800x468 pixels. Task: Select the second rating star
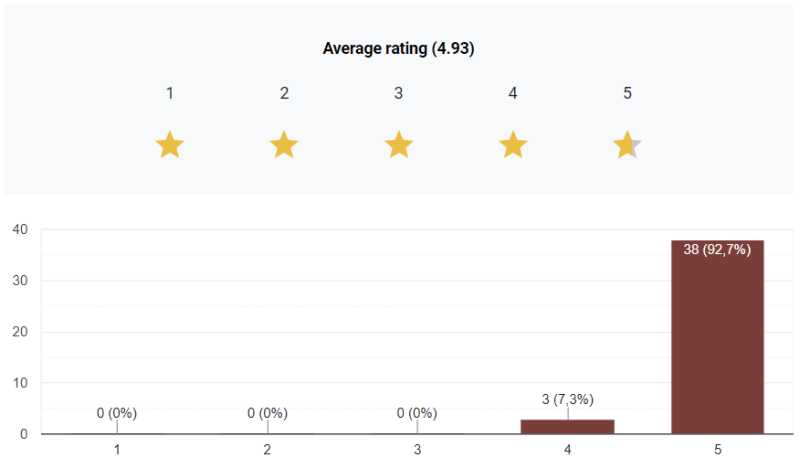pyautogui.click(x=284, y=146)
